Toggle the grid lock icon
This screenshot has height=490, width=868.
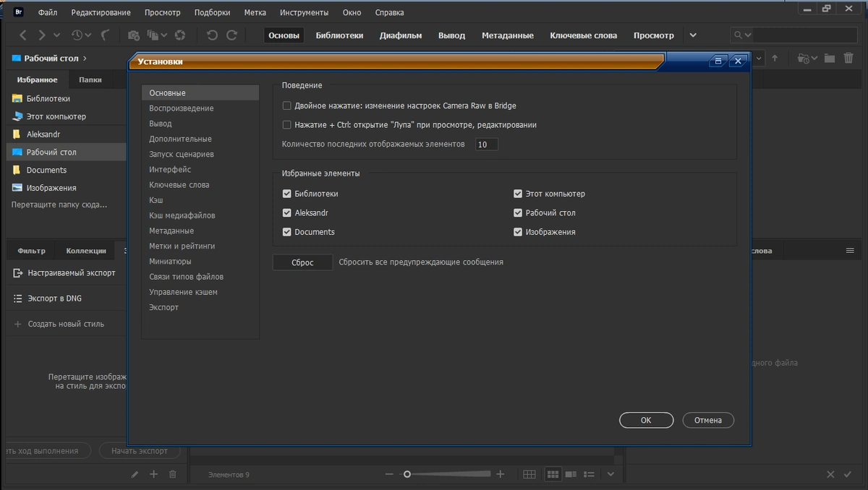(529, 474)
